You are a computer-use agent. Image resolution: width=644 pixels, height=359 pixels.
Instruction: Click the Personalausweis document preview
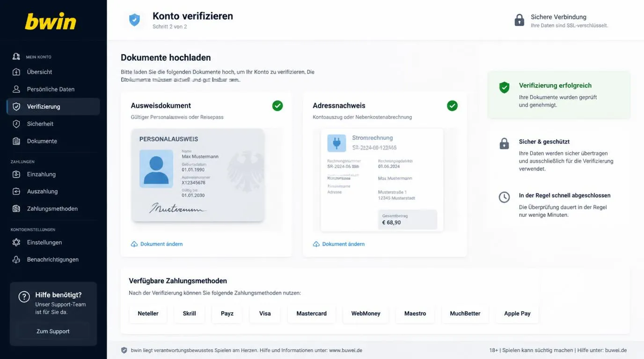(198, 175)
